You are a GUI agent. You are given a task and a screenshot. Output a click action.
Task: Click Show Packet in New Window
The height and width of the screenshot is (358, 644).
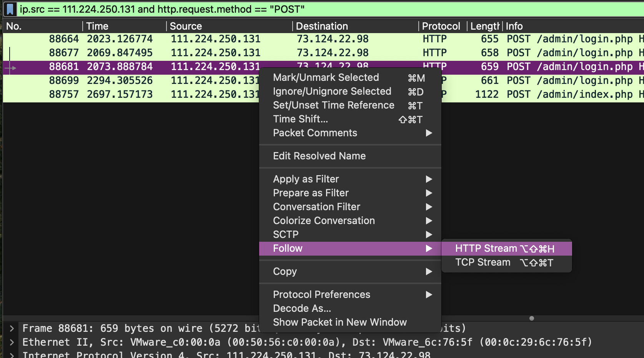[x=340, y=322]
